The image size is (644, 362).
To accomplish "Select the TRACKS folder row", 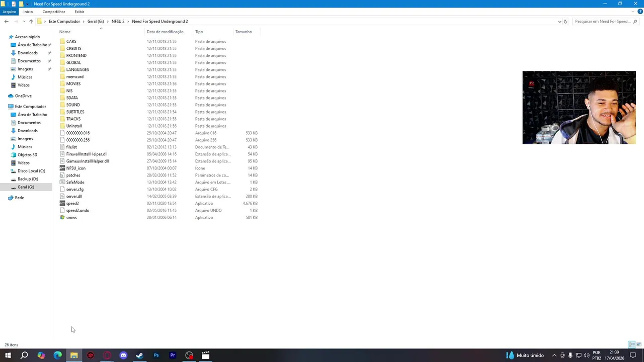I will pyautogui.click(x=159, y=119).
